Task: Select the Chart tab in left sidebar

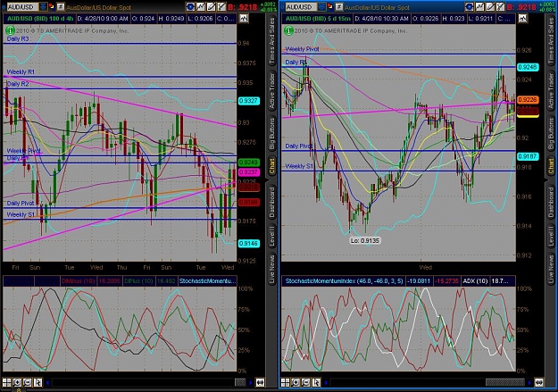Action: [272, 167]
